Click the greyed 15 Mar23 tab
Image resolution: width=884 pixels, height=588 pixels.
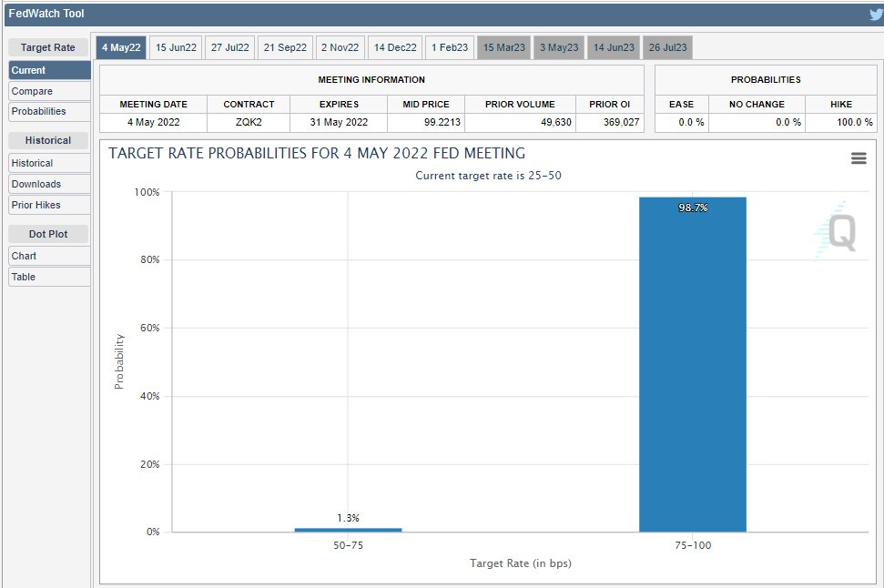[x=504, y=47]
